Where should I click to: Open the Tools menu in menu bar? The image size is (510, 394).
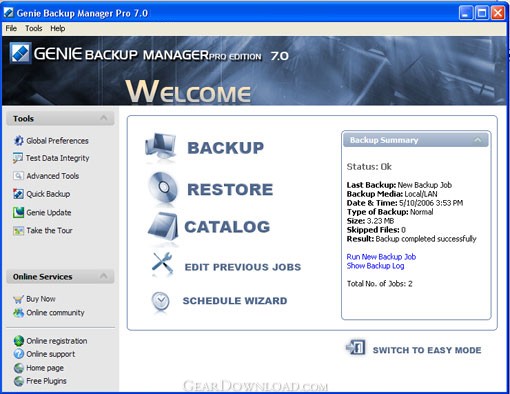[34, 28]
